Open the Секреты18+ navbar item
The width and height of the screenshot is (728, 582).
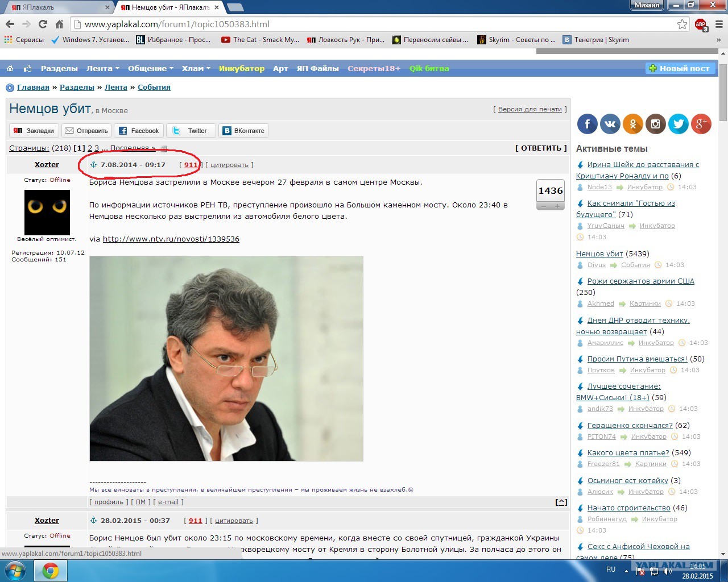[374, 68]
